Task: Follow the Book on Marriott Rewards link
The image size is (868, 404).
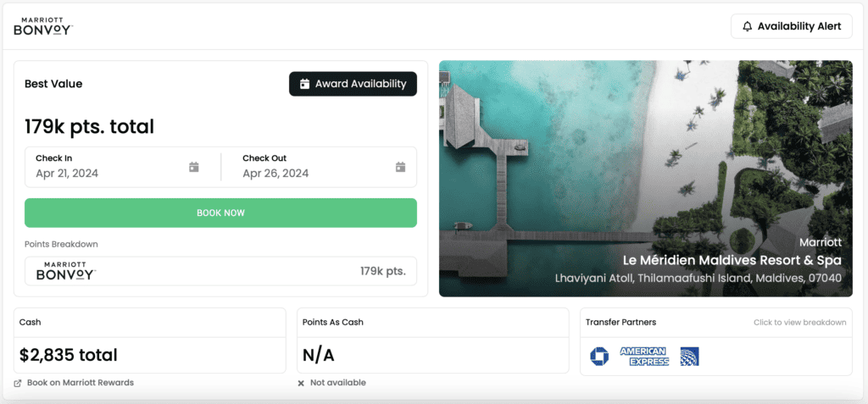Action: click(81, 383)
